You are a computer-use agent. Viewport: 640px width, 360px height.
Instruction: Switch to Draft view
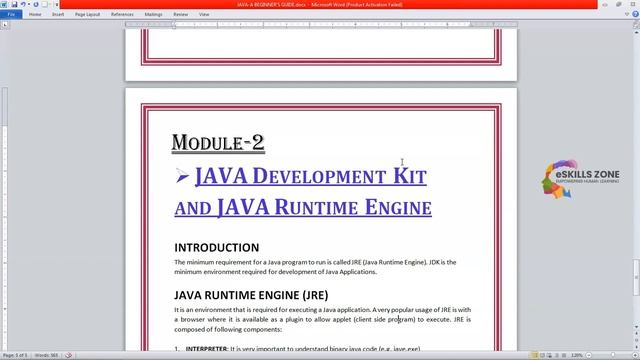(x=564, y=356)
